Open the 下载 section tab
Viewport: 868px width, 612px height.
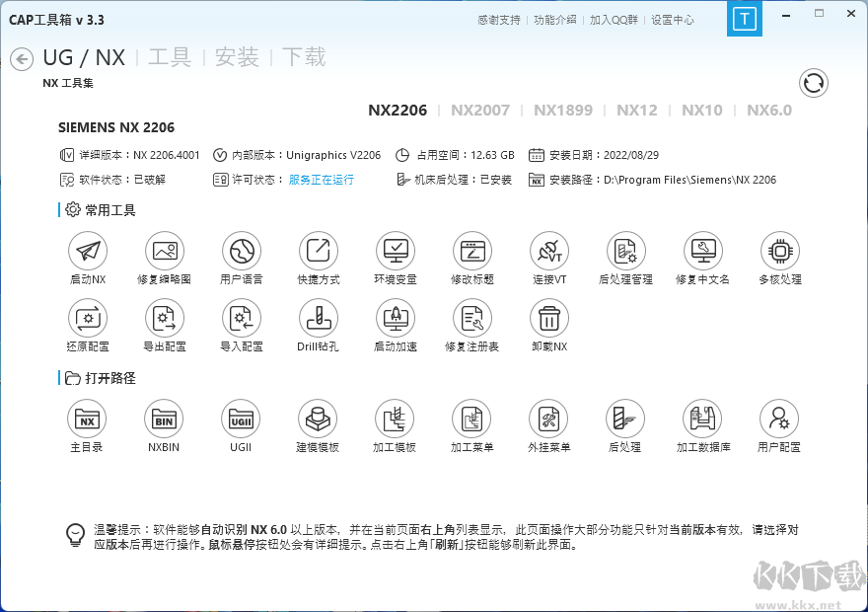tap(304, 57)
